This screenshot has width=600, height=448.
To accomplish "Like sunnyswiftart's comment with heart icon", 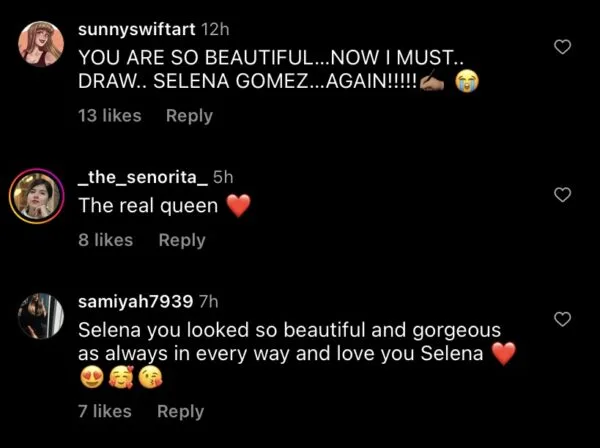I will [x=563, y=47].
